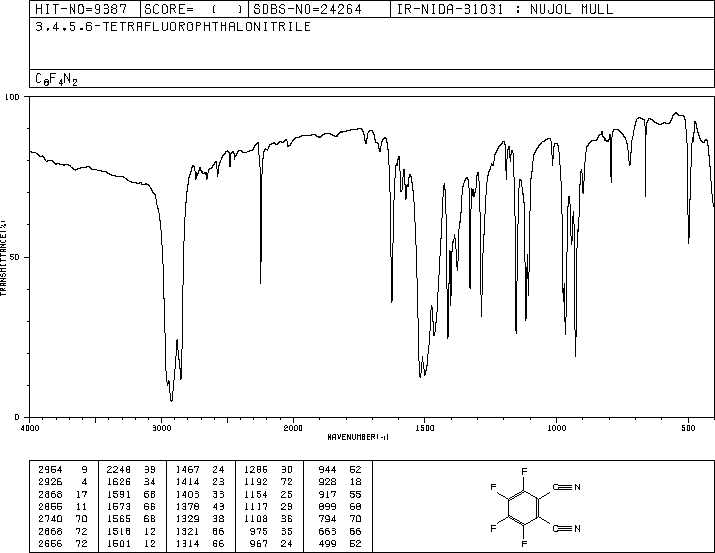Click the bottommost F atom in the structure
715x553 pixels.
pos(524,543)
